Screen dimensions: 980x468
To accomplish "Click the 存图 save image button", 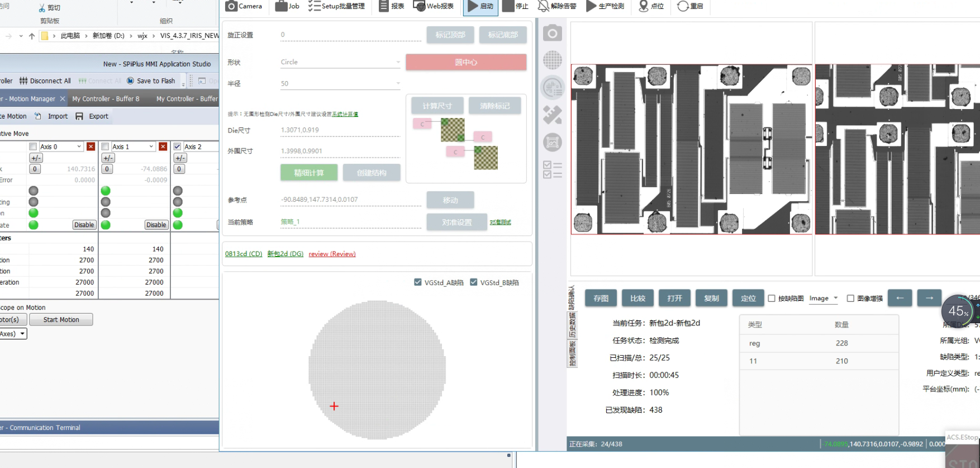I will pyautogui.click(x=601, y=298).
